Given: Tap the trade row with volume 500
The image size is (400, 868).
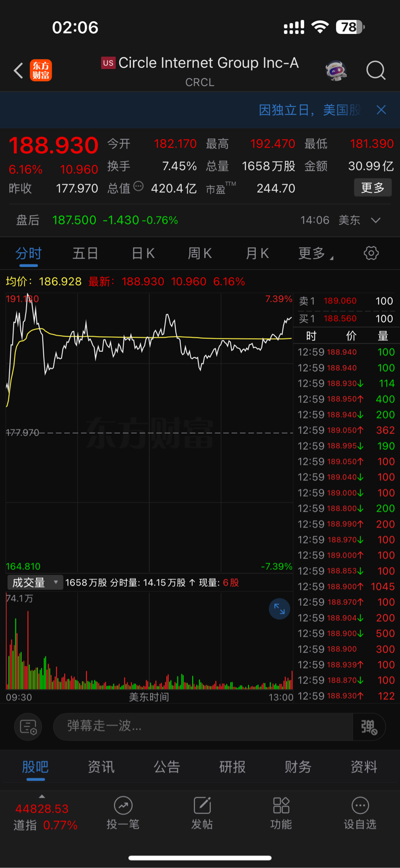Looking at the screenshot, I should 346,633.
